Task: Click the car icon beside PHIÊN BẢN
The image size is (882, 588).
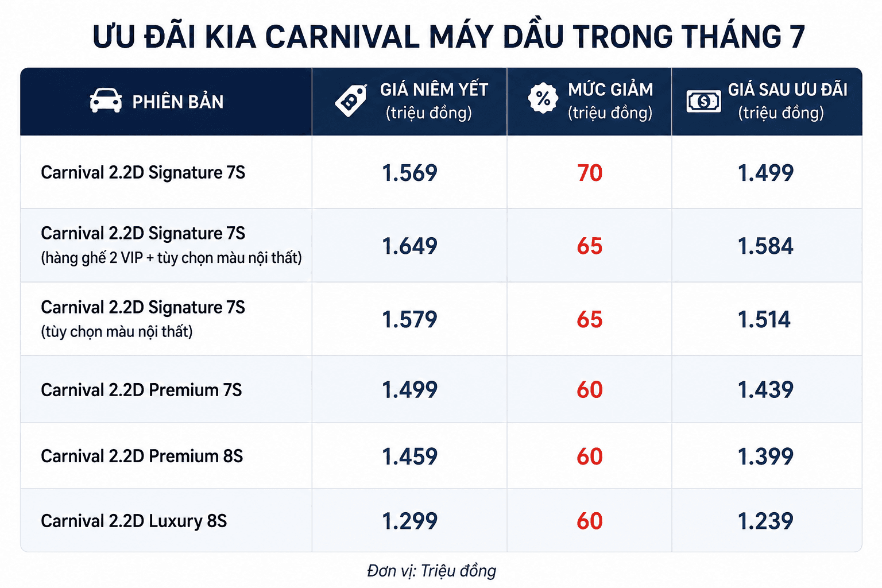Action: [106, 101]
